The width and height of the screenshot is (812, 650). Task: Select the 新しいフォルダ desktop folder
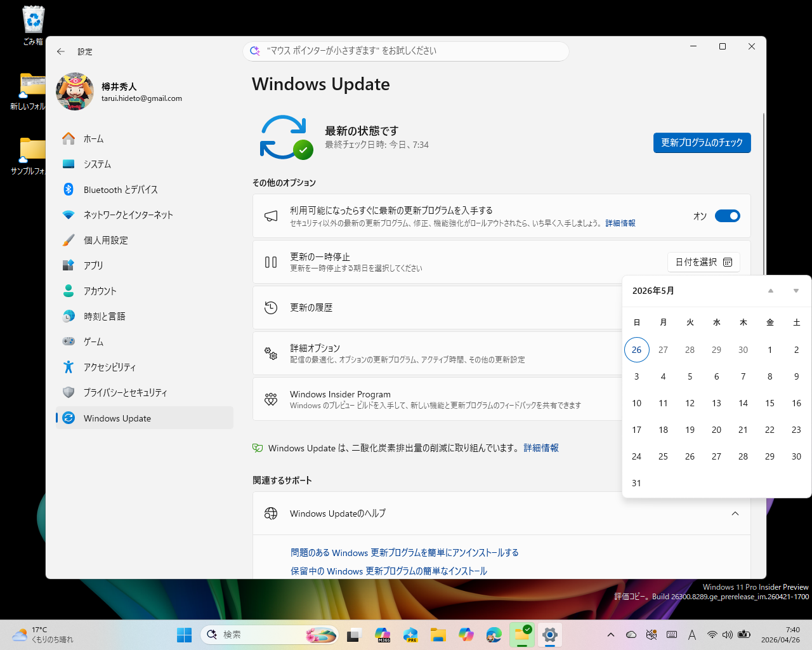pyautogui.click(x=29, y=92)
